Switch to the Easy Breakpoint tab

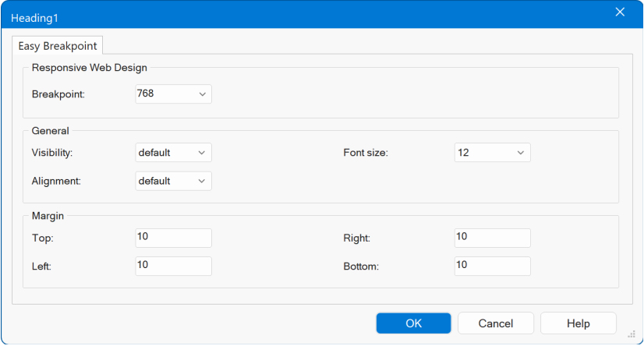coord(55,45)
